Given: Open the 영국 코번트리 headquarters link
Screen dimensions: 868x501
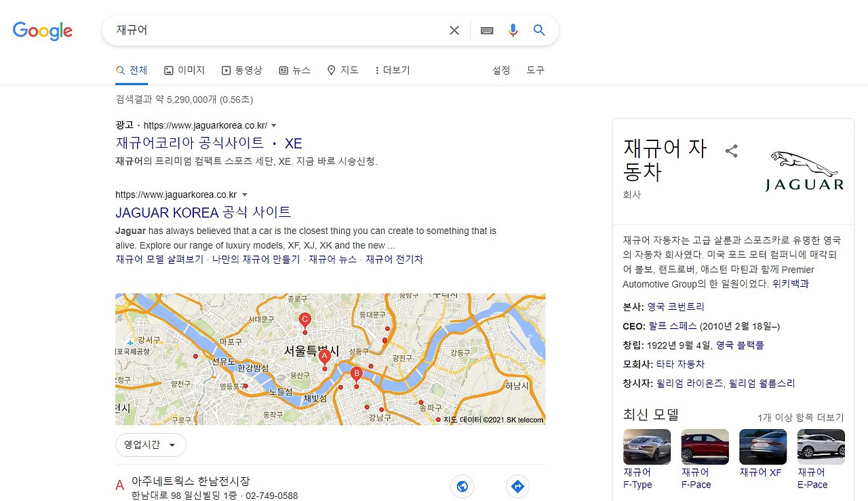Looking at the screenshot, I should 675,307.
